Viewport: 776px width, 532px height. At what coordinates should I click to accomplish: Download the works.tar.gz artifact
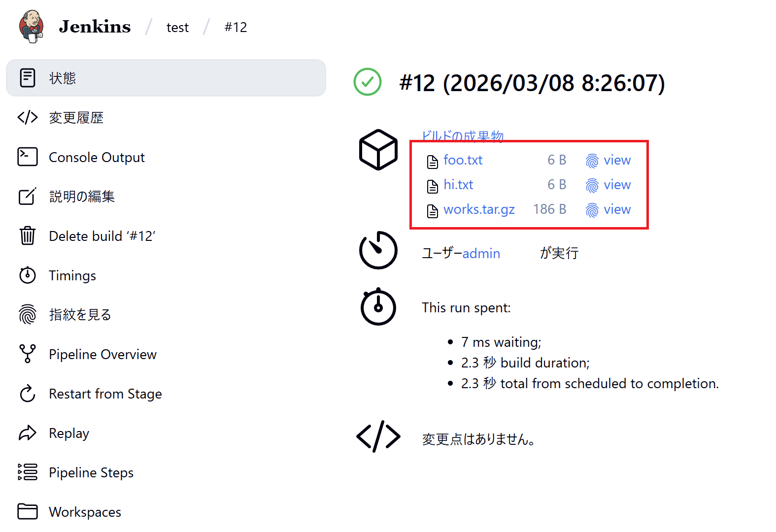coord(479,209)
